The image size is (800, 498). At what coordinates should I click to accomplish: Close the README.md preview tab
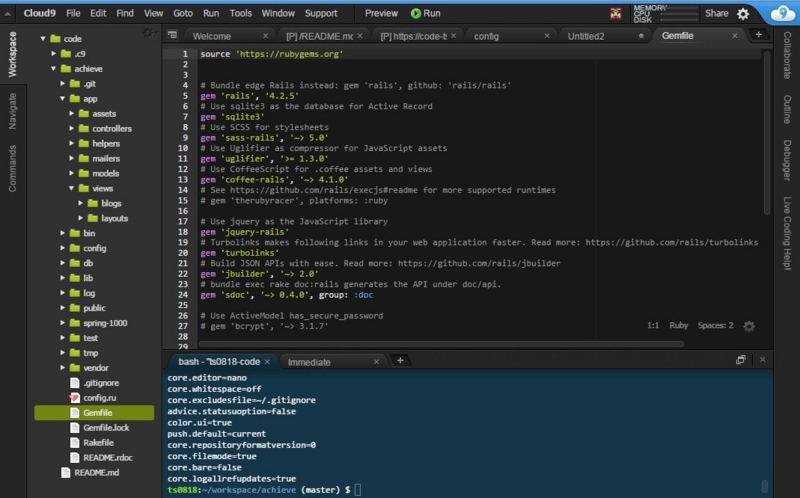[360, 36]
